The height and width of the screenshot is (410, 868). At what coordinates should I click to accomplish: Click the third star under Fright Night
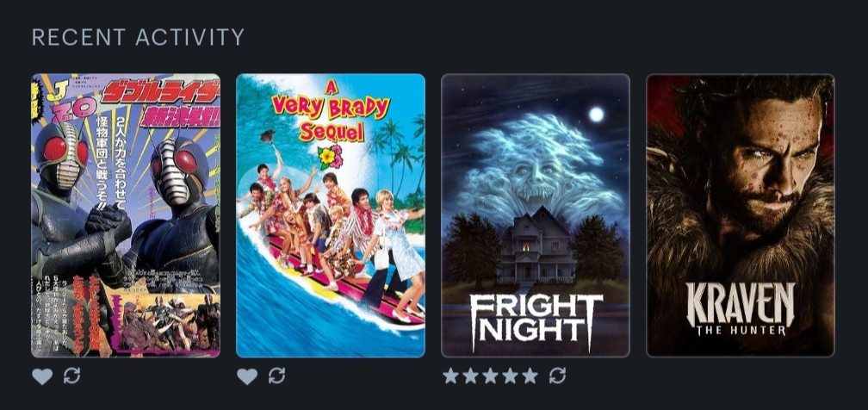tap(491, 376)
